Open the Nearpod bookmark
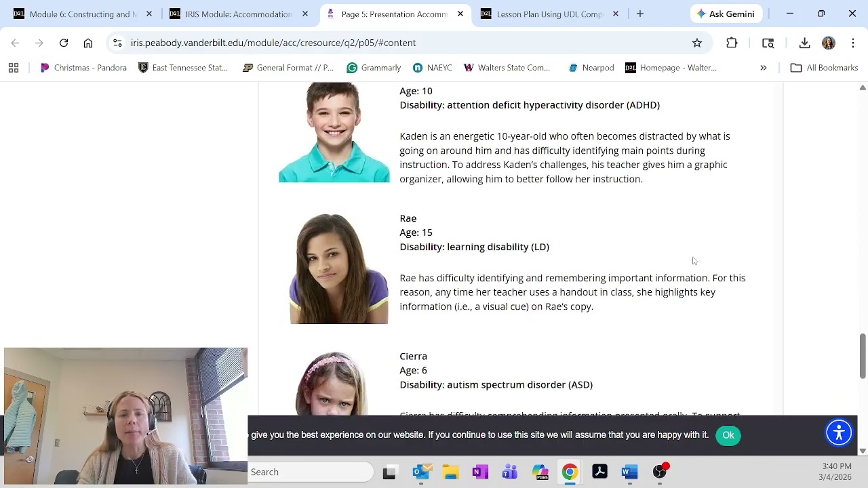Image resolution: width=868 pixels, height=488 pixels. pyautogui.click(x=591, y=68)
